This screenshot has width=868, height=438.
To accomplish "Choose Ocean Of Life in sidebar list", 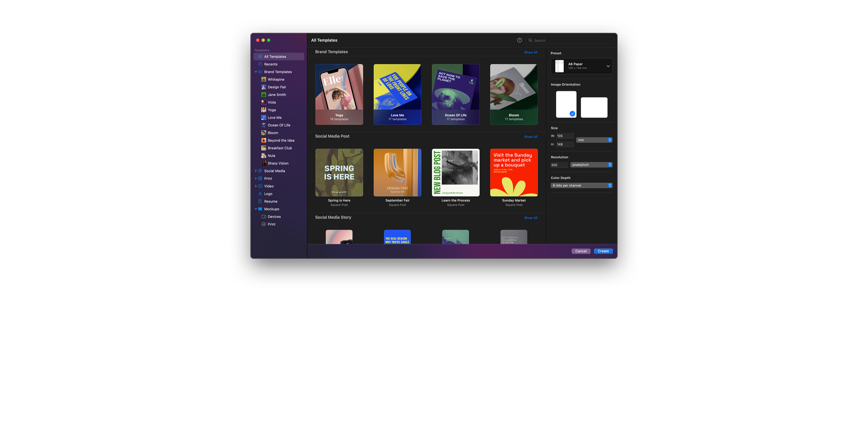I will pyautogui.click(x=279, y=125).
